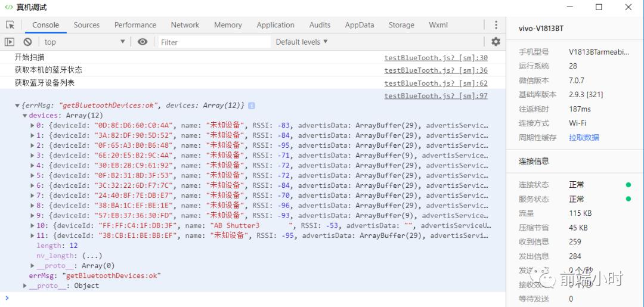644x307 pixels.
Task: Open the Default levels dropdown
Action: pos(302,42)
